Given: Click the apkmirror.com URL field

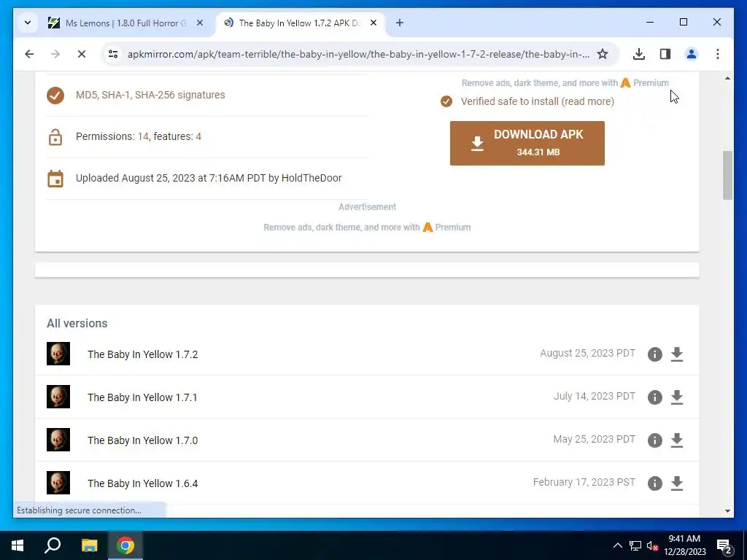Looking at the screenshot, I should [x=358, y=54].
